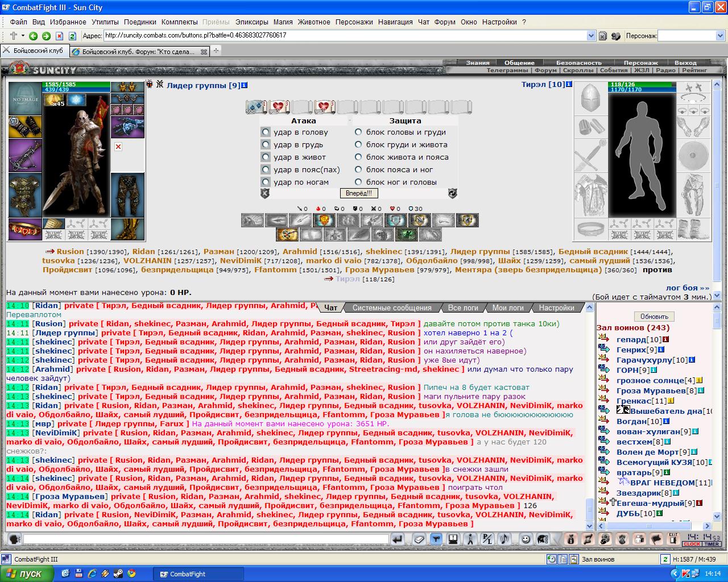Open the Эликсиры menu
Viewport: 728px width, 582px height.
(251, 22)
